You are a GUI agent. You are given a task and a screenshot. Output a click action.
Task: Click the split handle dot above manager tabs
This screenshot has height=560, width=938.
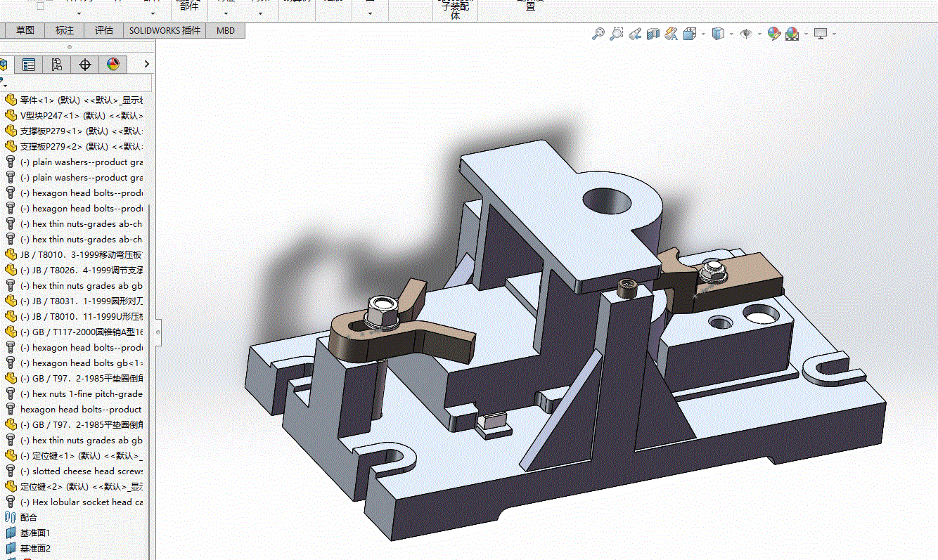(69, 47)
